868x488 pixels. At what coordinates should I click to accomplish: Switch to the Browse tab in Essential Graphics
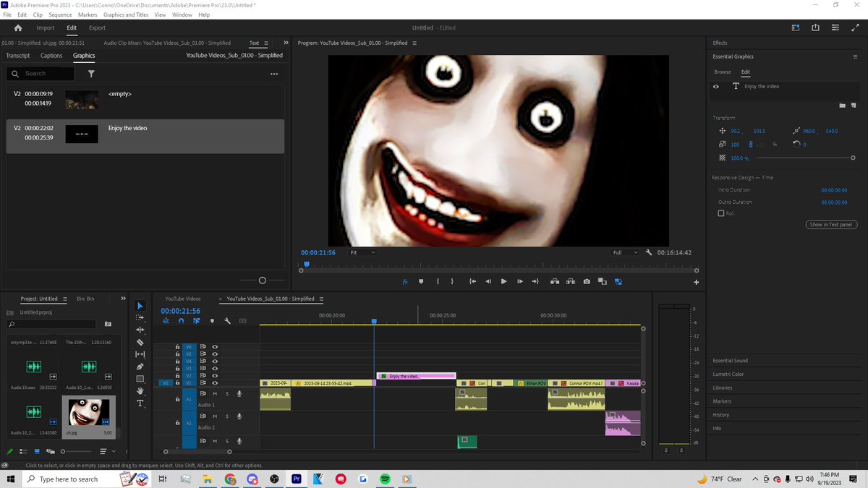(x=723, y=72)
